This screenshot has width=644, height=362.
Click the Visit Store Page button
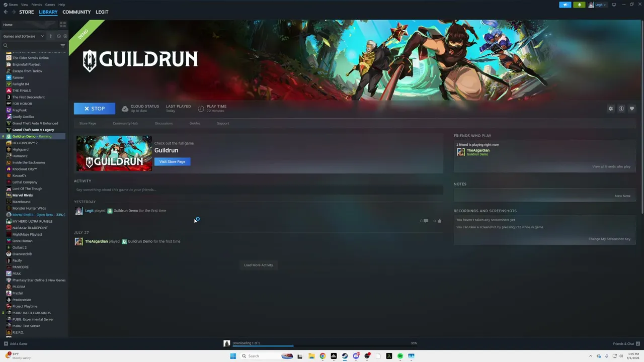click(172, 162)
